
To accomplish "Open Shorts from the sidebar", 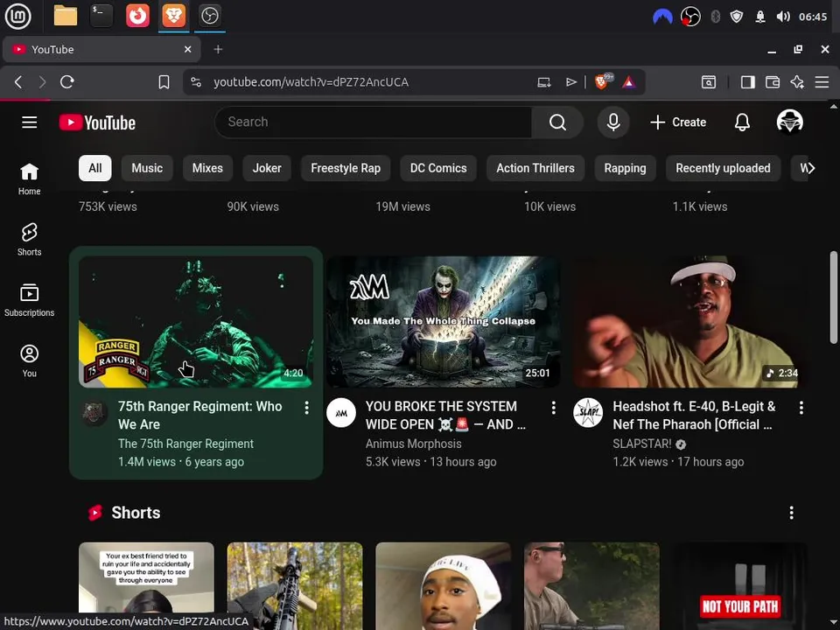I will pyautogui.click(x=30, y=240).
